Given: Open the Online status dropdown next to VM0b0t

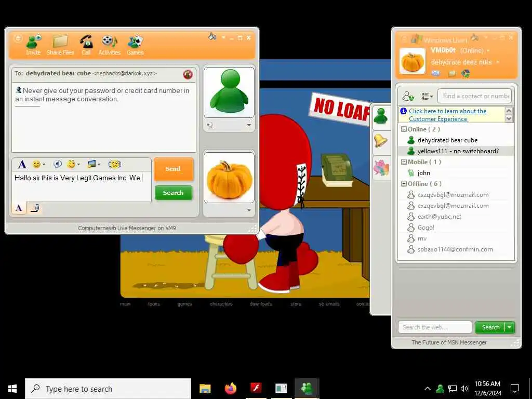Looking at the screenshot, I should point(488,51).
